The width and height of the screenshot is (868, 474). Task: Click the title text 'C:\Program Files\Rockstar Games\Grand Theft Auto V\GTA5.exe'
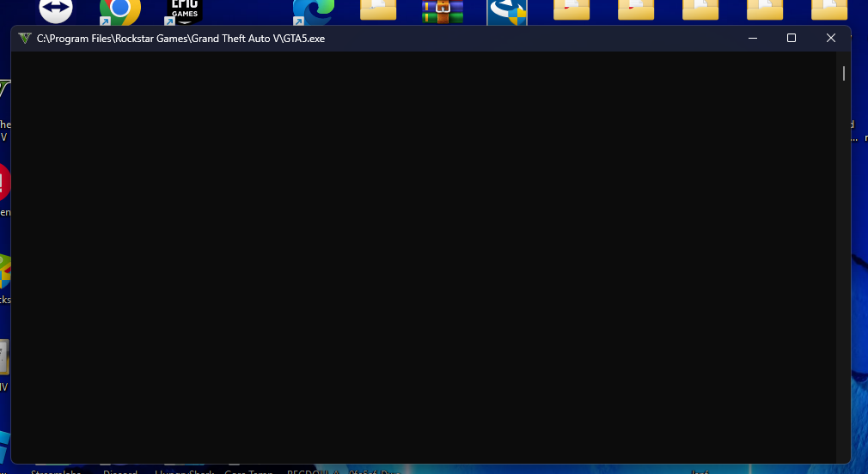click(181, 38)
